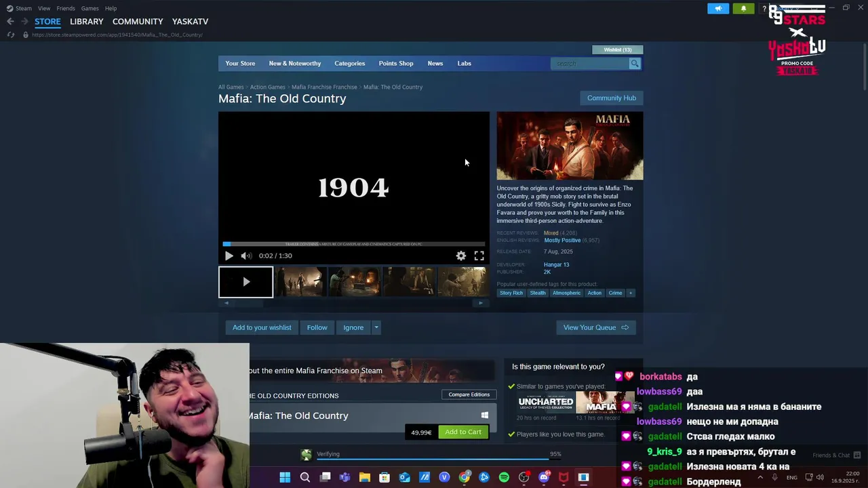
Task: Click the lock icon beside the URL
Action: 25,35
